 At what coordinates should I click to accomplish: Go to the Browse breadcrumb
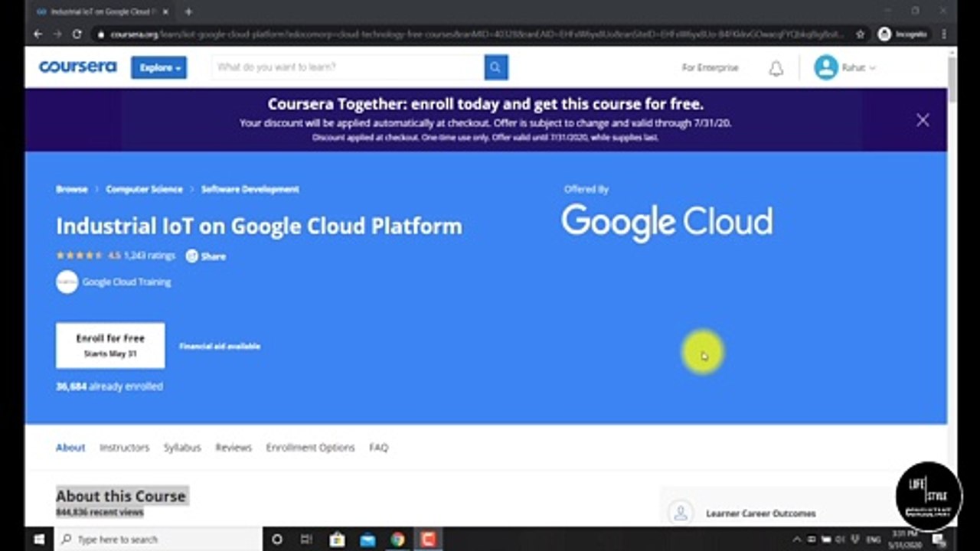pos(72,189)
